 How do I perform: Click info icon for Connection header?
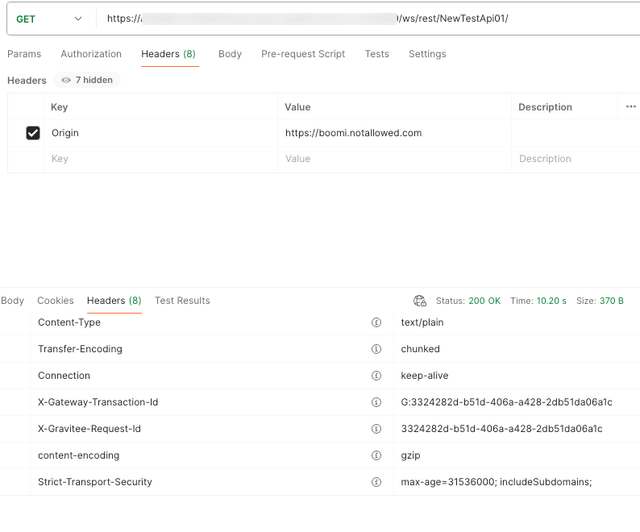click(x=377, y=376)
